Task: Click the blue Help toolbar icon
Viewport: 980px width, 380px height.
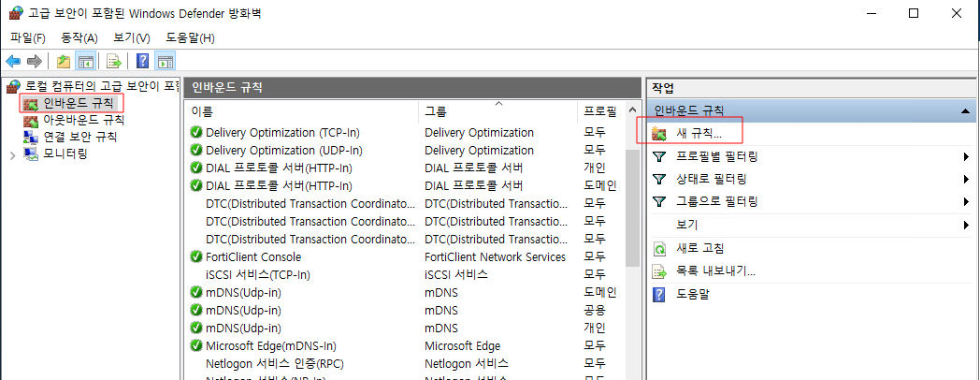Action: pos(143,61)
